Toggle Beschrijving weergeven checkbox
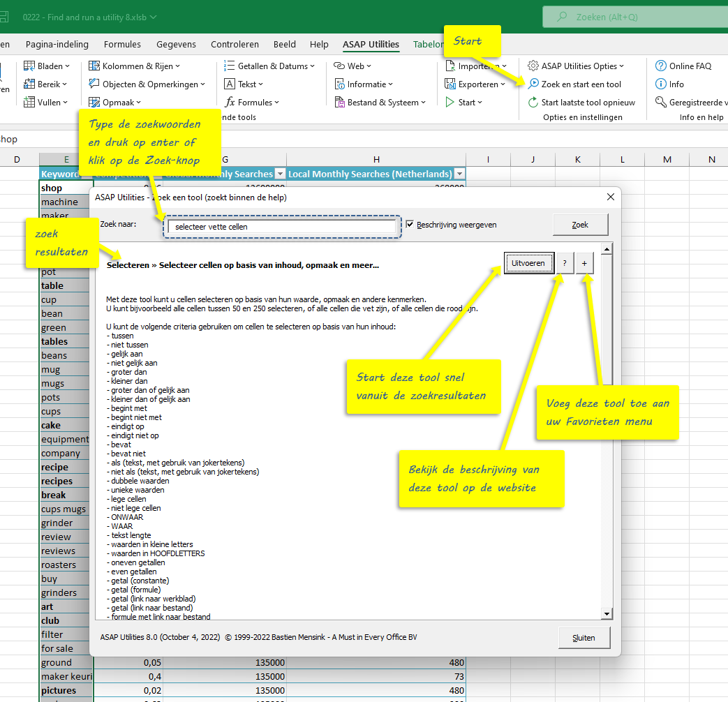The image size is (728, 702). 410,224
